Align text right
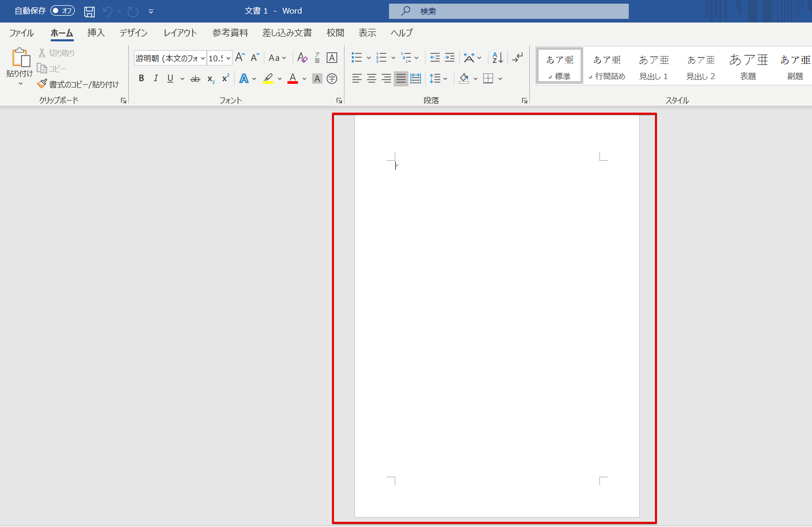The width and height of the screenshot is (812, 527). point(386,79)
